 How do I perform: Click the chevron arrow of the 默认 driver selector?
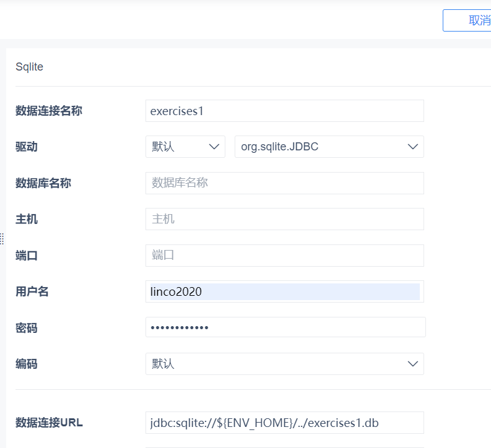pyautogui.click(x=215, y=147)
